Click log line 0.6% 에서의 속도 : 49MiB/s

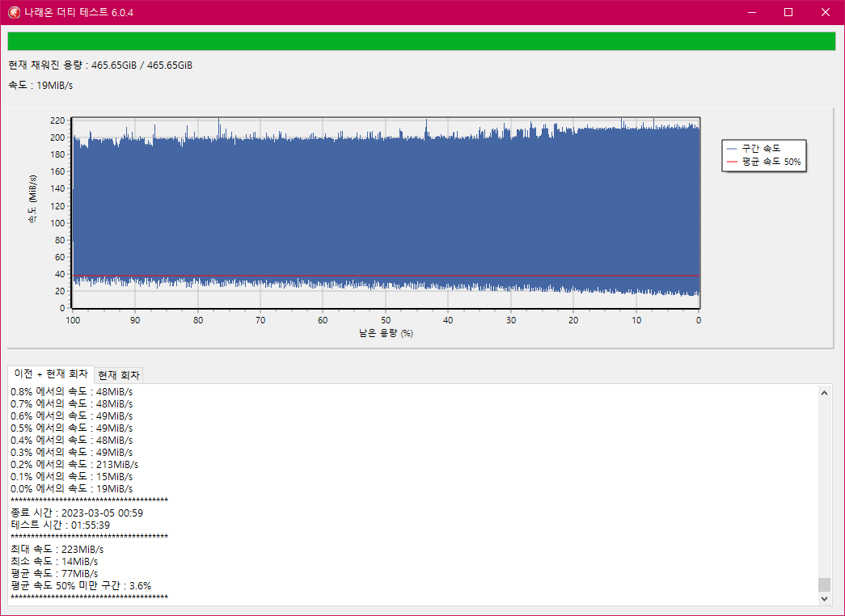(72, 416)
